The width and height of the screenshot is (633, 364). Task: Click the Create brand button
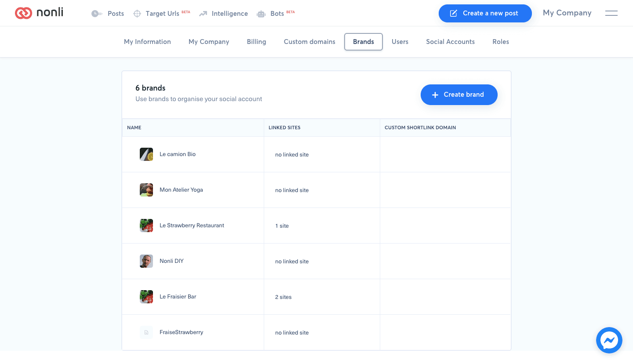(x=459, y=95)
